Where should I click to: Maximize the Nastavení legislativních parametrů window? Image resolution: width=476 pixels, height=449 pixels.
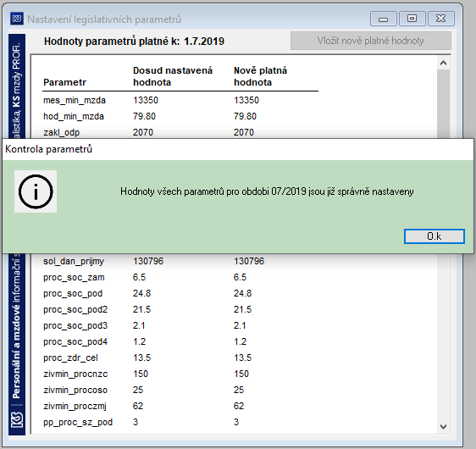(x=412, y=19)
